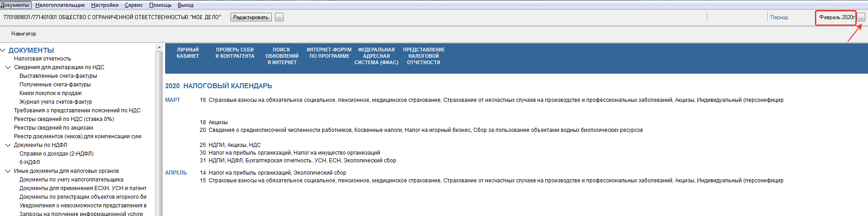Select Уведомления о невозможности представления
Image resolution: width=868 pixels, height=216 pixels.
coord(83,206)
